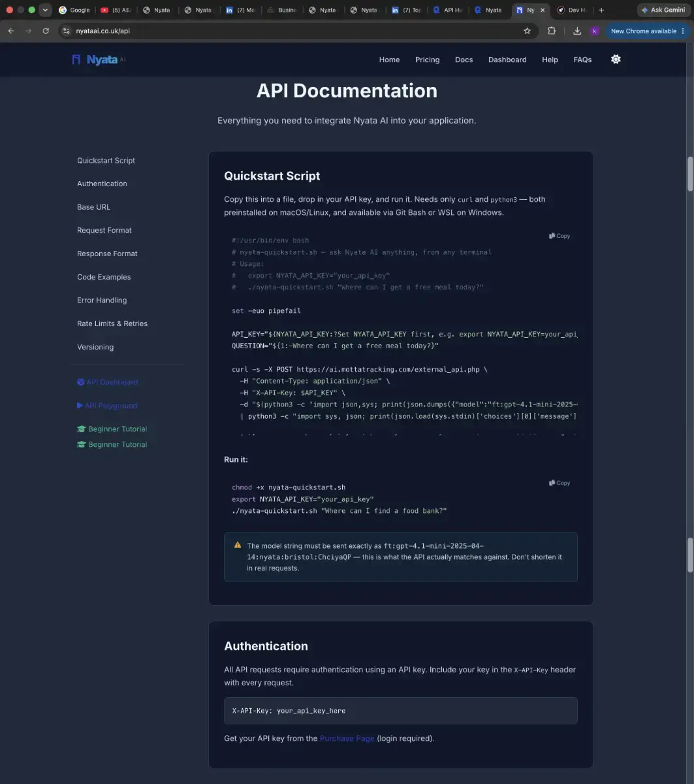Switch to the LinkedIn "(7) Me" tab
This screenshot has height=784, width=694.
[x=241, y=10]
